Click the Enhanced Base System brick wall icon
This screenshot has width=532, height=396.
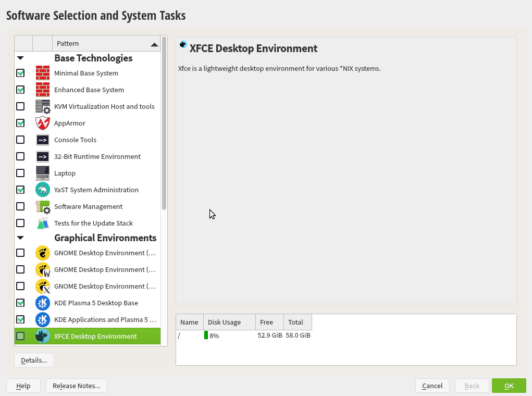pos(43,90)
